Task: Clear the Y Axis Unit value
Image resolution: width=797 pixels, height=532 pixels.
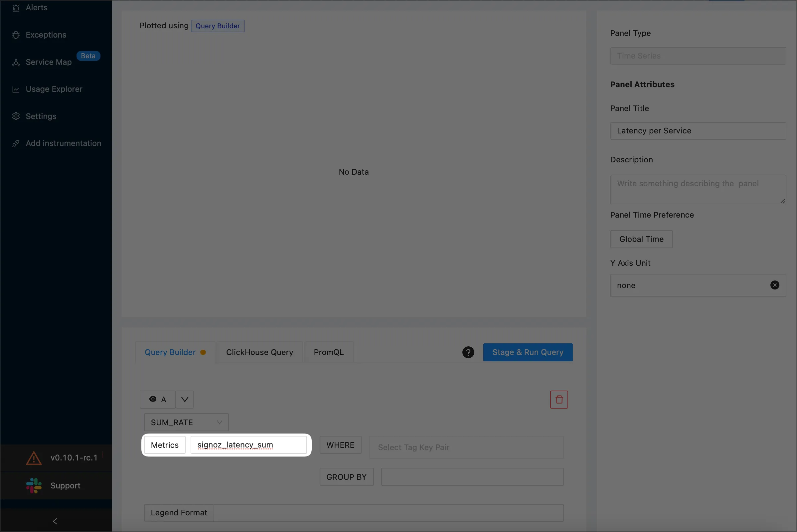Action: [775, 285]
